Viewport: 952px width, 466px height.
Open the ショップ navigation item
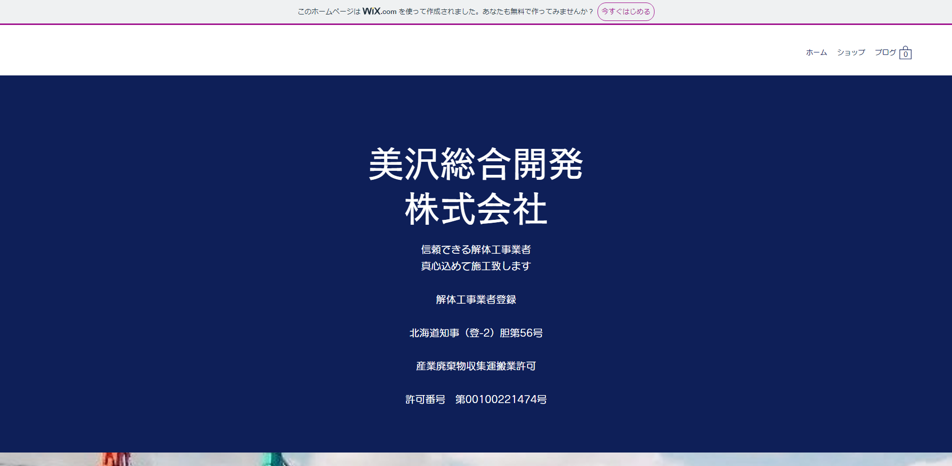click(x=851, y=53)
